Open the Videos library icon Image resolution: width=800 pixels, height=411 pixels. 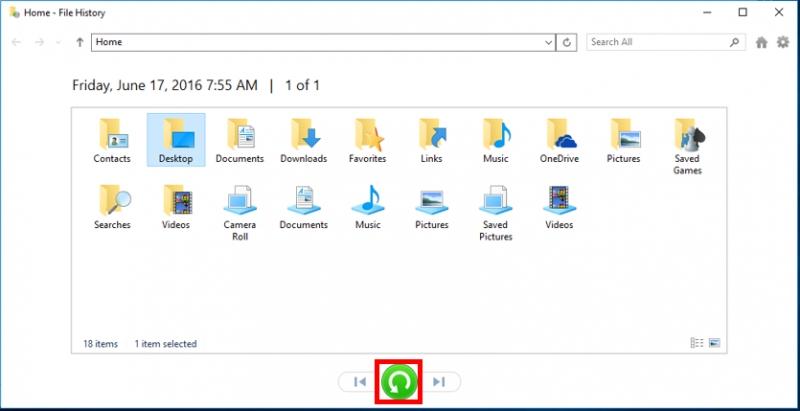click(x=559, y=207)
